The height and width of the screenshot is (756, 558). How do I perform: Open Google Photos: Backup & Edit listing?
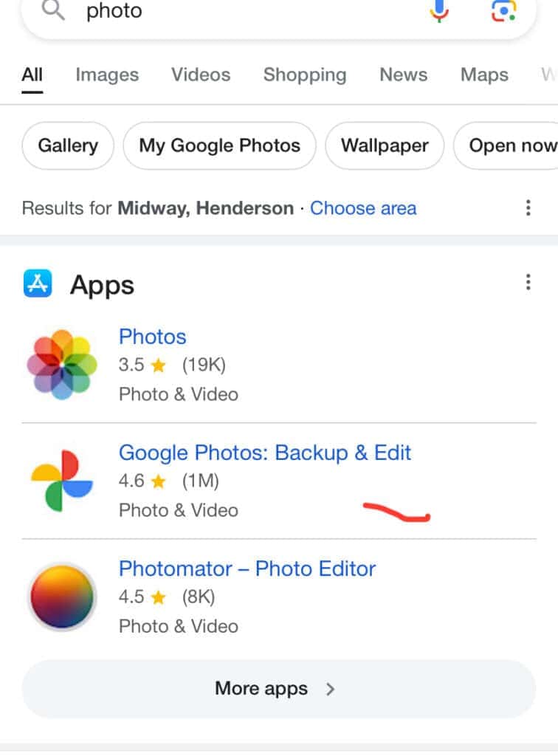coord(265,452)
